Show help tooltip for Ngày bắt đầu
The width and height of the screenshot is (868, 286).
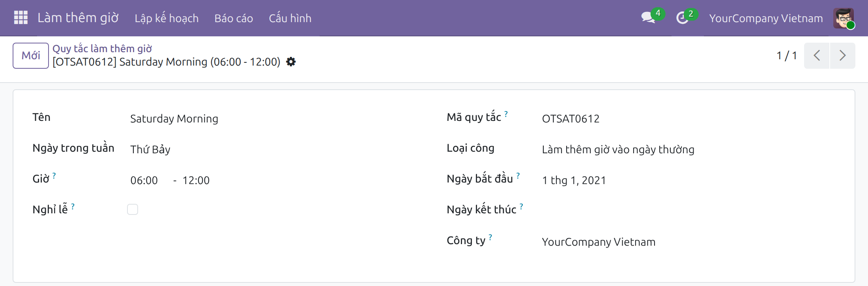click(518, 175)
